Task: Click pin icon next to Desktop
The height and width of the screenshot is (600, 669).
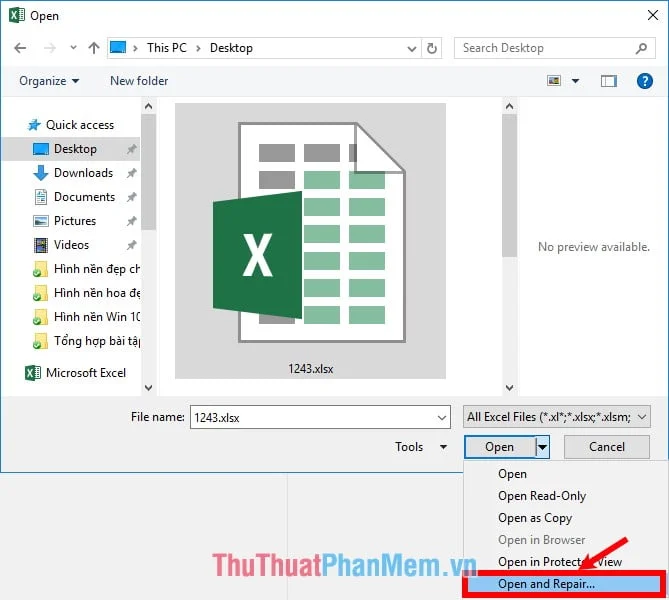Action: click(131, 149)
